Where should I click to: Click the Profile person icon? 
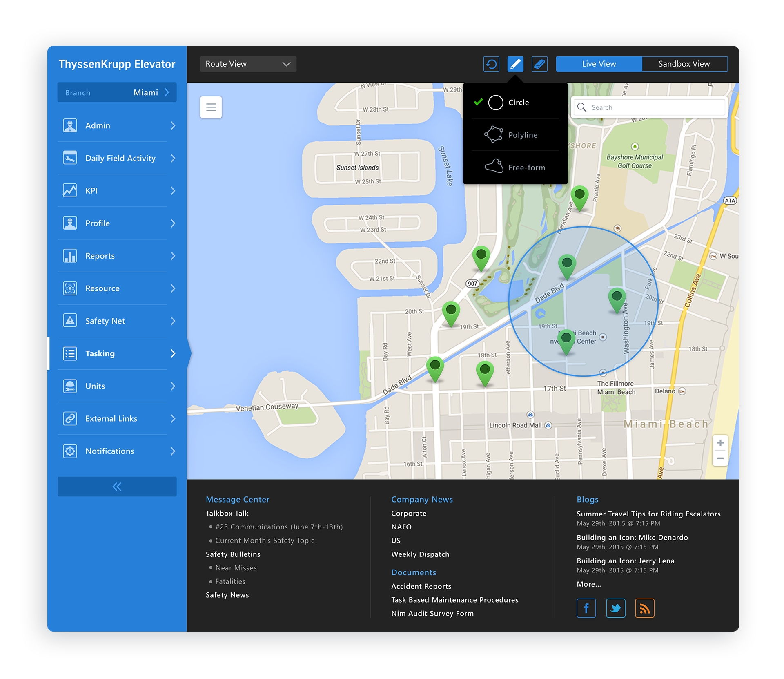click(70, 223)
